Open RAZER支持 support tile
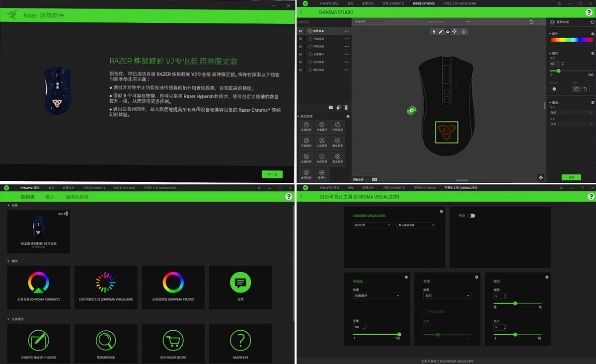Screen dimensions: 596x364 (240, 344)
